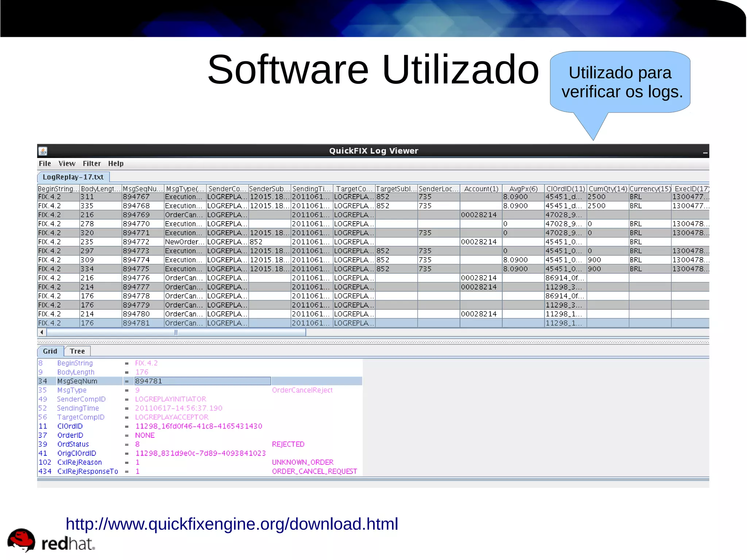Select the NewOrder row 894772
747x560 pixels.
pyautogui.click(x=373, y=242)
